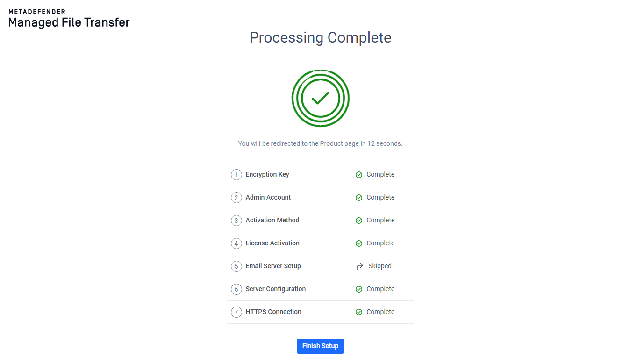
Task: Click the Complete icon beside Server Configuration
Action: click(x=359, y=289)
